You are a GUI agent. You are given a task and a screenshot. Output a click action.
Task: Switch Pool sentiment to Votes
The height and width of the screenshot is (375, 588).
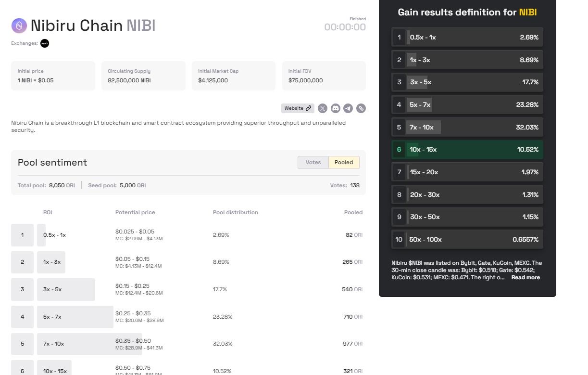point(313,162)
